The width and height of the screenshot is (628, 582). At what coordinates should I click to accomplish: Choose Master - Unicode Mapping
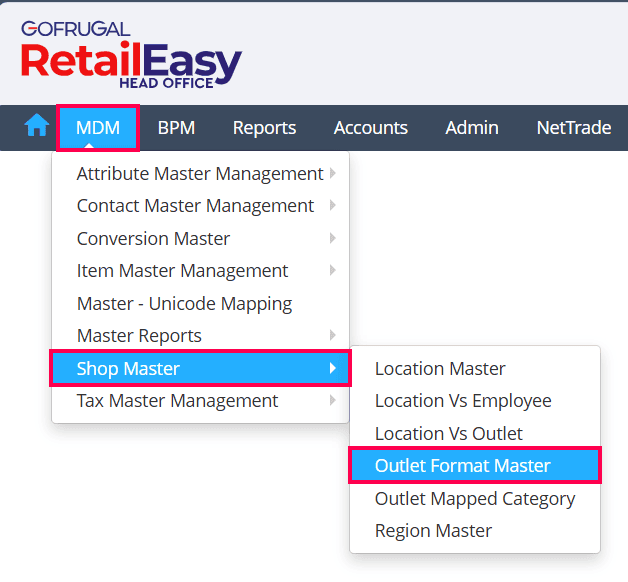[200, 303]
